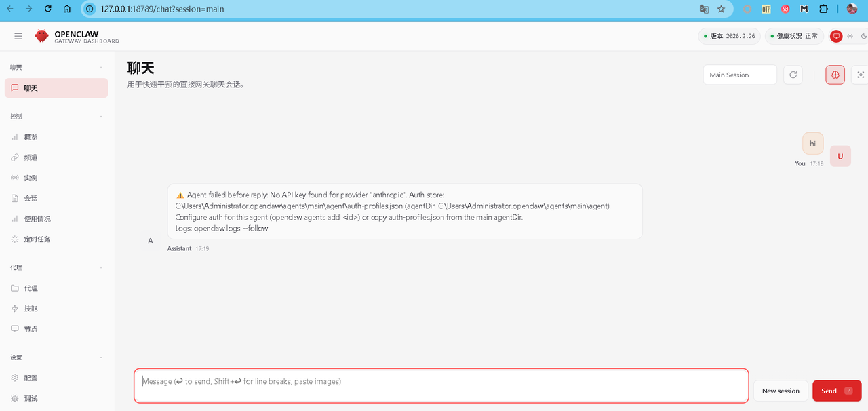Click the browser back arrow
868x411 pixels.
(x=10, y=9)
